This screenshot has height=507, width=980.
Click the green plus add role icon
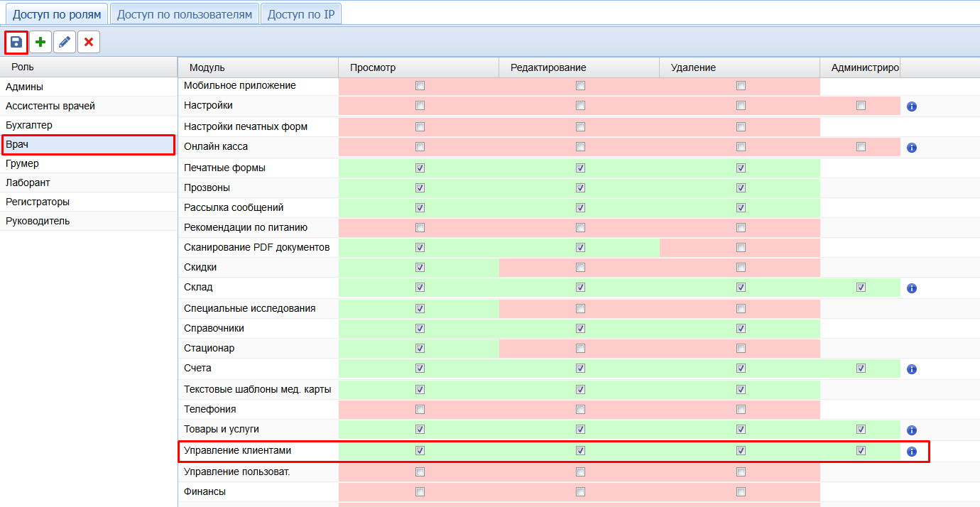pos(40,43)
